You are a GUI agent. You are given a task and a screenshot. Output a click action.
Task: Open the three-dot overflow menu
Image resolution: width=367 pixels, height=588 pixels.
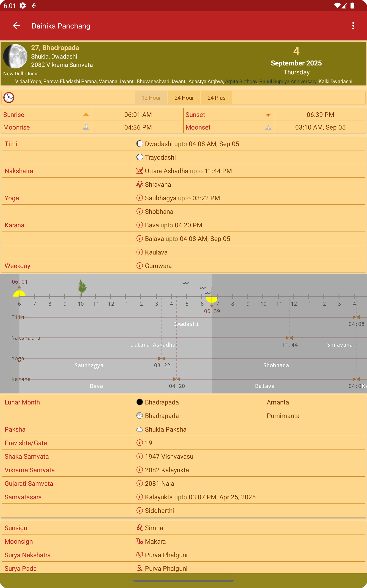coord(353,26)
